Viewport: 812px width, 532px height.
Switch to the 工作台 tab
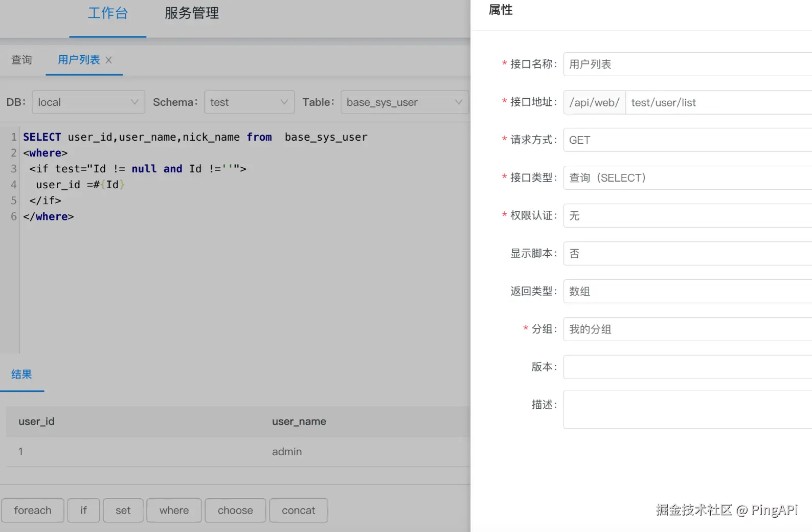click(x=108, y=13)
